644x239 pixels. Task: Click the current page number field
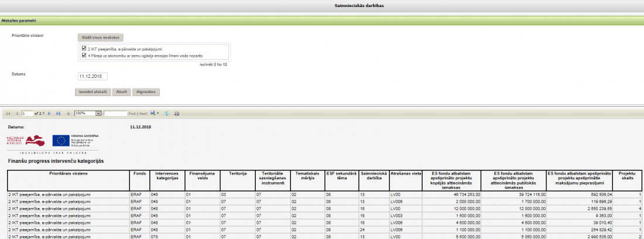27,113
